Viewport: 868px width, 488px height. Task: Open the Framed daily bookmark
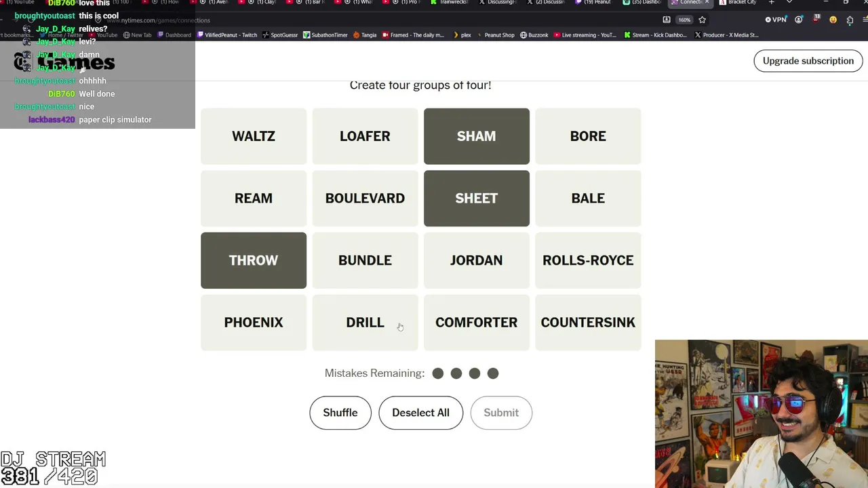click(413, 35)
